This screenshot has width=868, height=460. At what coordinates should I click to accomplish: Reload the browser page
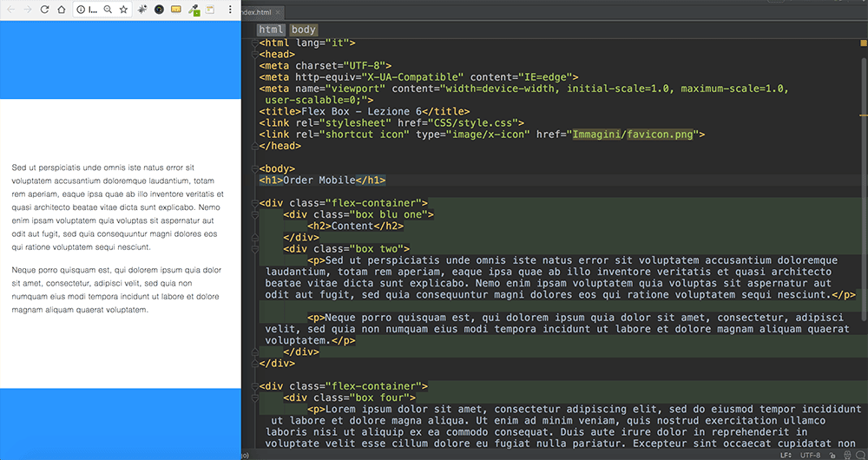point(45,10)
